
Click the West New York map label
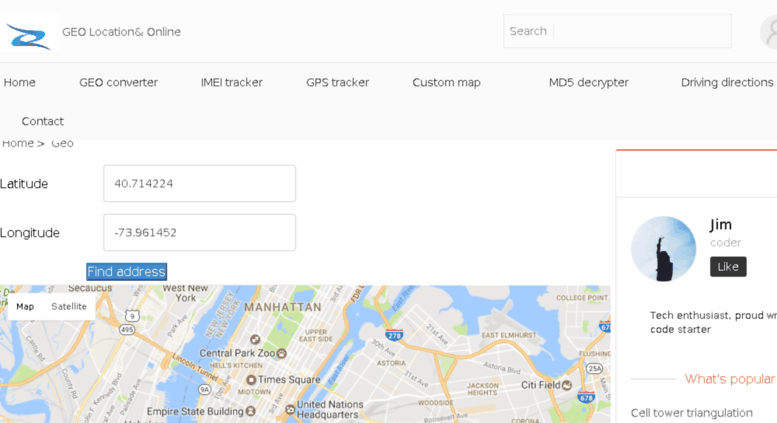point(185,293)
